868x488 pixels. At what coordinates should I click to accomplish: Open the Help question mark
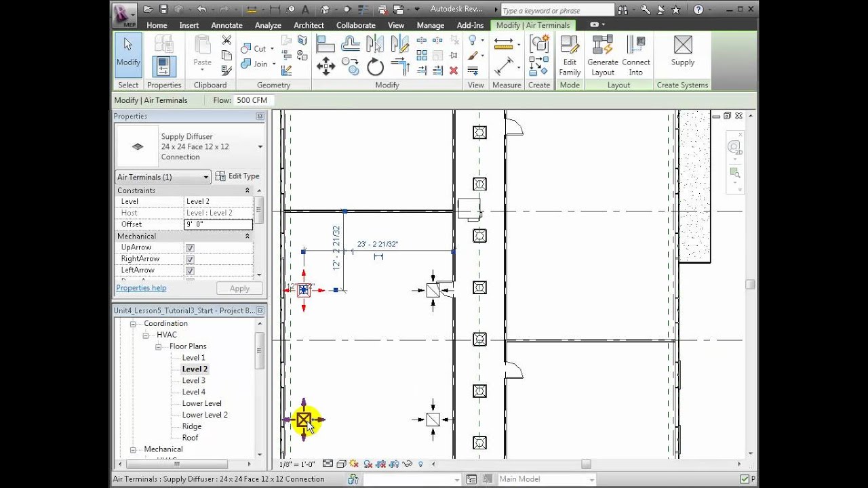[698, 10]
